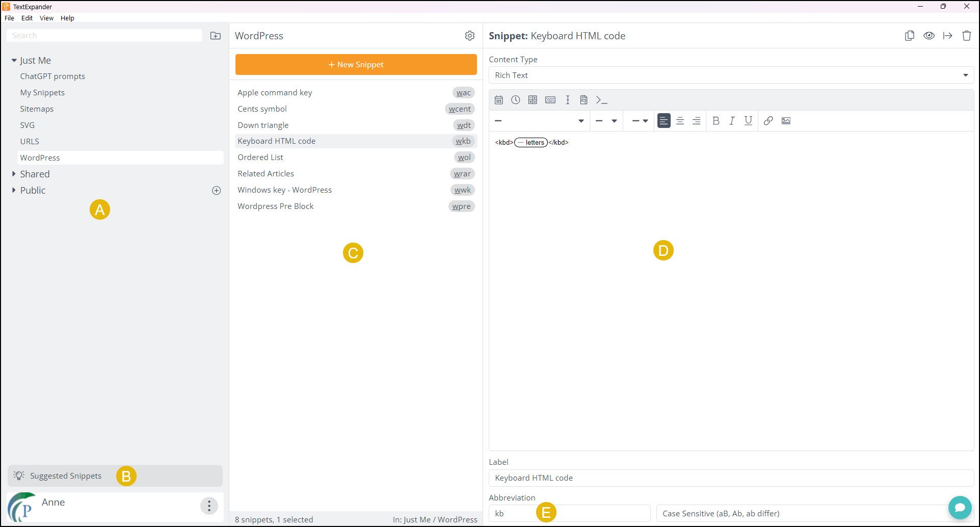Click the Label input field
This screenshot has width=980, height=527.
731,478
